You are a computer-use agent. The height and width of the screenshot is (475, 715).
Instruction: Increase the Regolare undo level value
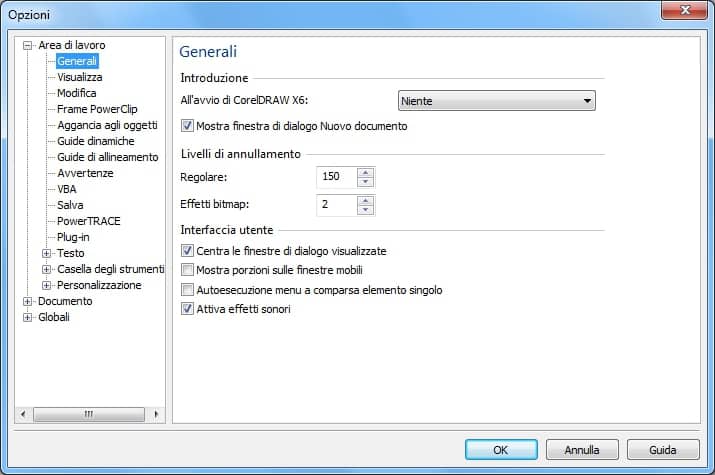pos(366,171)
